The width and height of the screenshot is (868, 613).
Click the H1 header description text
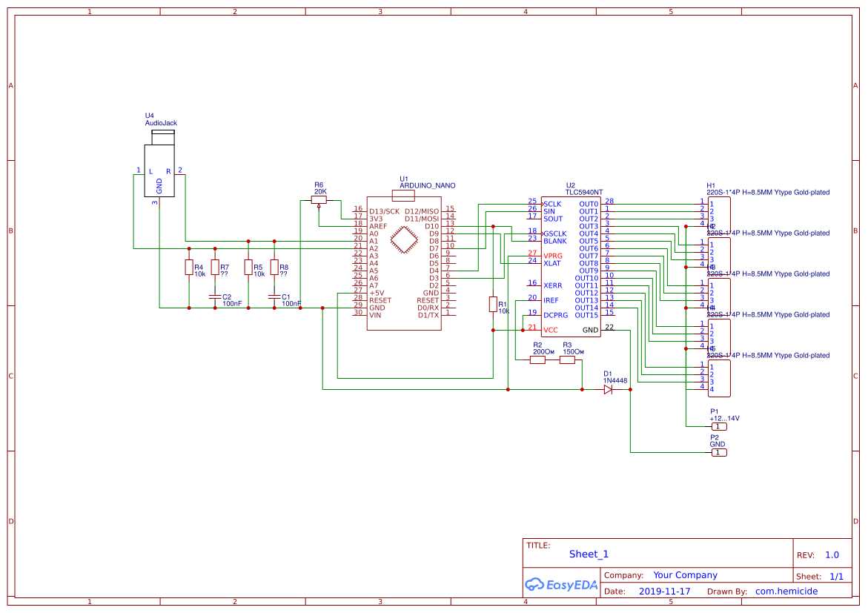click(x=768, y=193)
